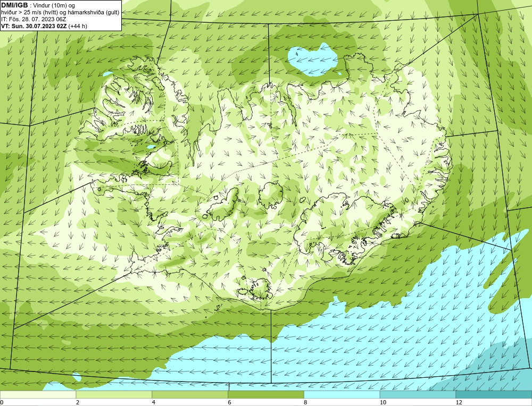
Task: Click the darkest teal legend band after 12
Action: (494, 394)
